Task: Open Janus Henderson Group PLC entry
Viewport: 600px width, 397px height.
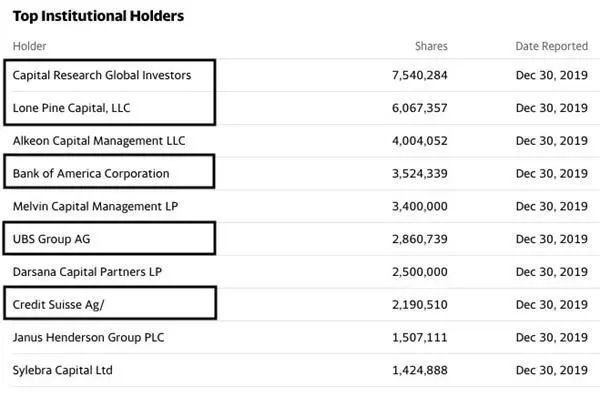Action: coord(88,338)
